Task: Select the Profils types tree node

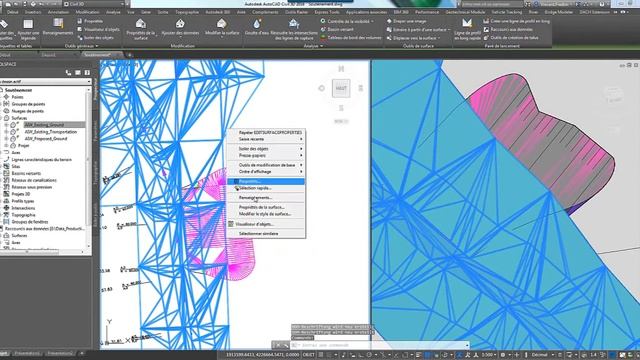Action: 23,201
